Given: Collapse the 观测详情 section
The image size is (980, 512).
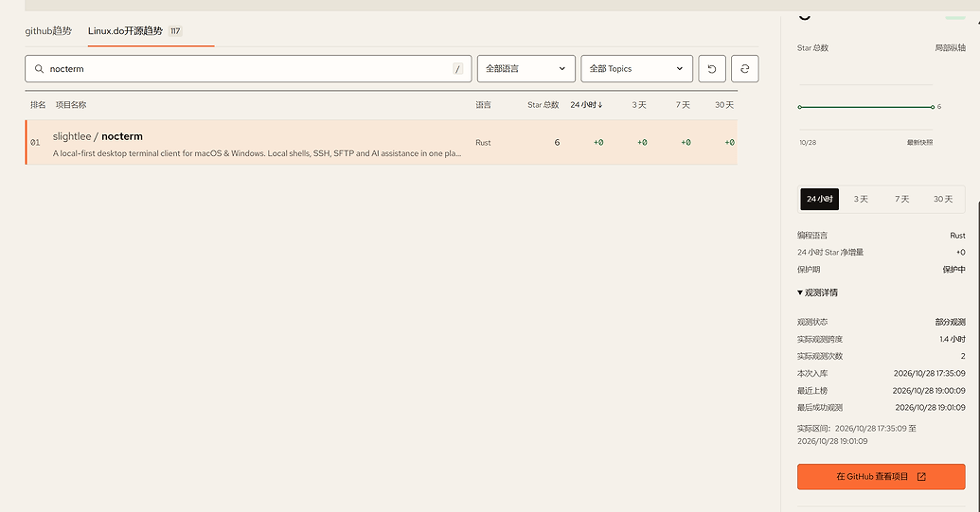Looking at the screenshot, I should (x=817, y=292).
